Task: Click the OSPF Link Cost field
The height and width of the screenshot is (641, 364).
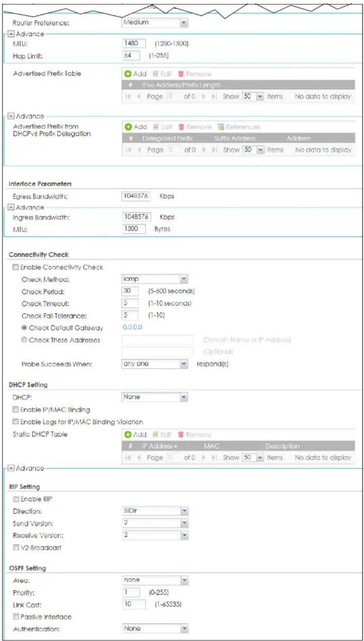Action: [134, 604]
